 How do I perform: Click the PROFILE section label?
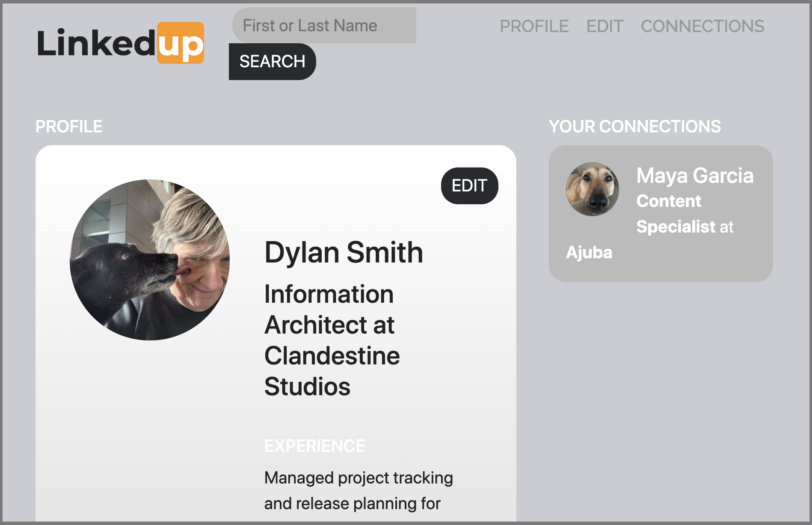(69, 126)
